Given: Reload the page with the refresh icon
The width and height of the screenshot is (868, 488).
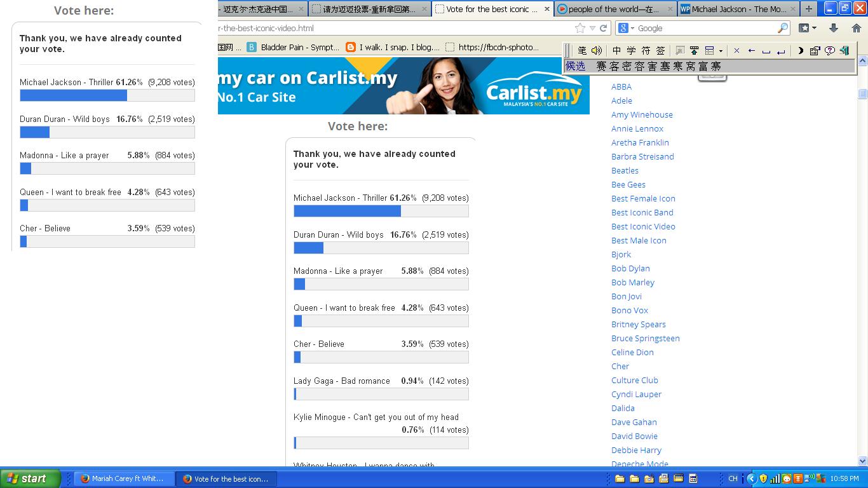Looking at the screenshot, I should (603, 28).
